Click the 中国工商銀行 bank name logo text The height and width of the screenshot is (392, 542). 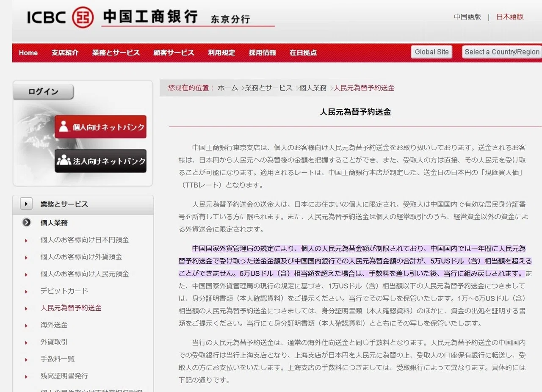click(x=150, y=17)
